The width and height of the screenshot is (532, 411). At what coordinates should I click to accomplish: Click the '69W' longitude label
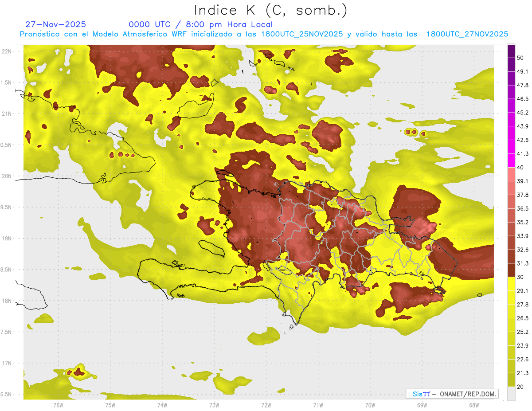pyautogui.click(x=422, y=405)
